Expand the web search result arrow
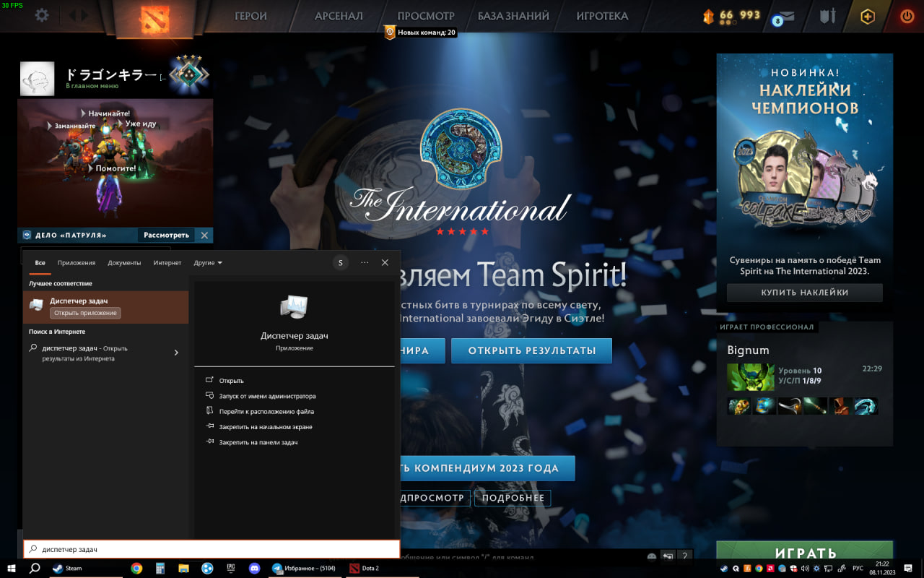 pyautogui.click(x=176, y=353)
